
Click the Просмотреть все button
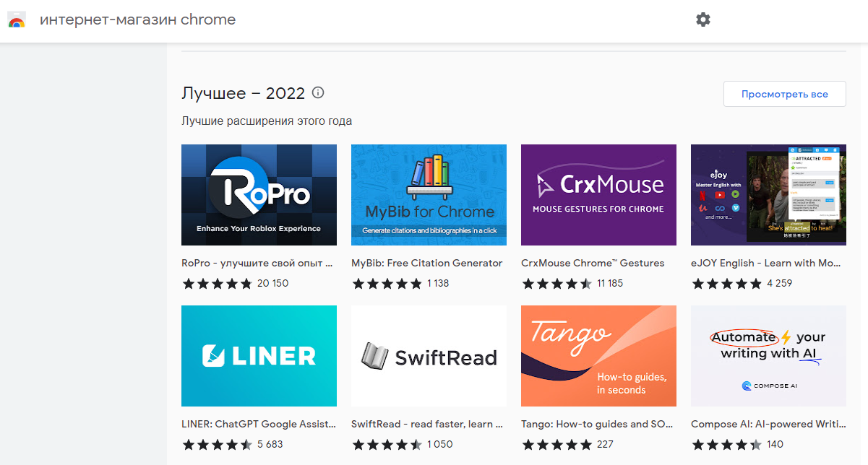pos(784,94)
